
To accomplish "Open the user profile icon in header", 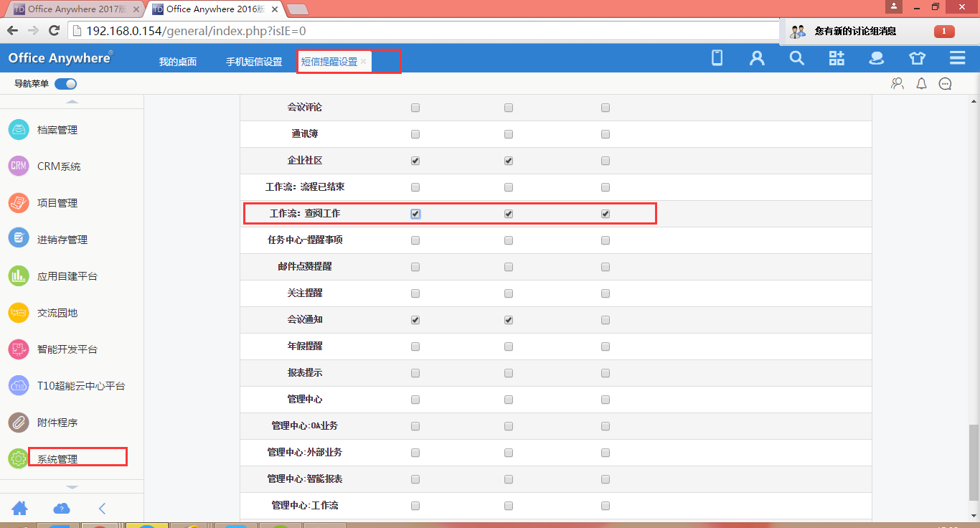I will tap(757, 59).
